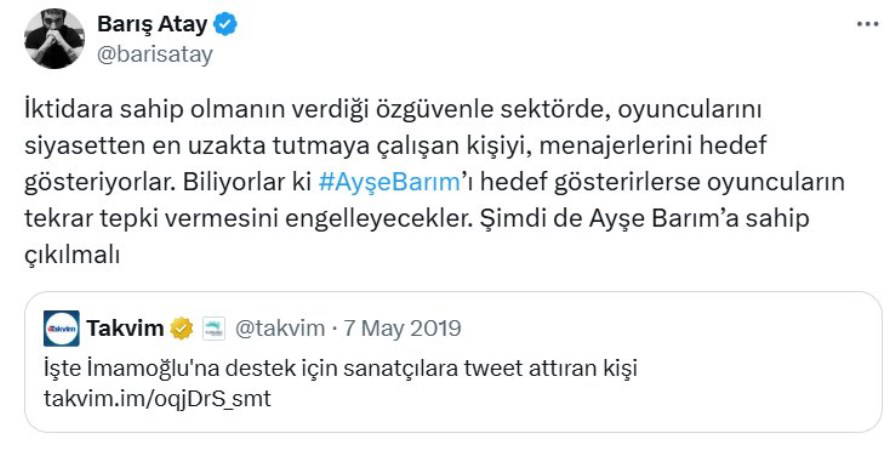895x450 pixels.
Task: Visit the @takvim handle in quoted tweet
Action: pyautogui.click(x=280, y=328)
